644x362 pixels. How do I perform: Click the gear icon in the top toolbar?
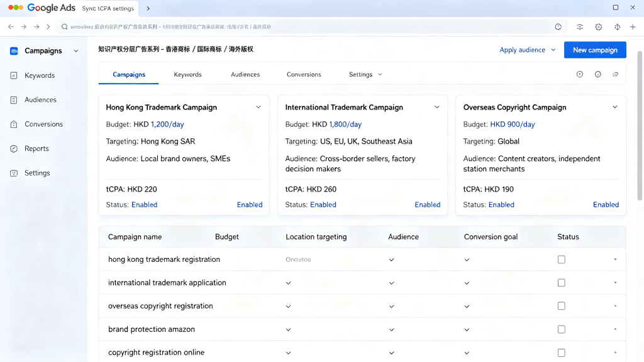click(x=599, y=26)
